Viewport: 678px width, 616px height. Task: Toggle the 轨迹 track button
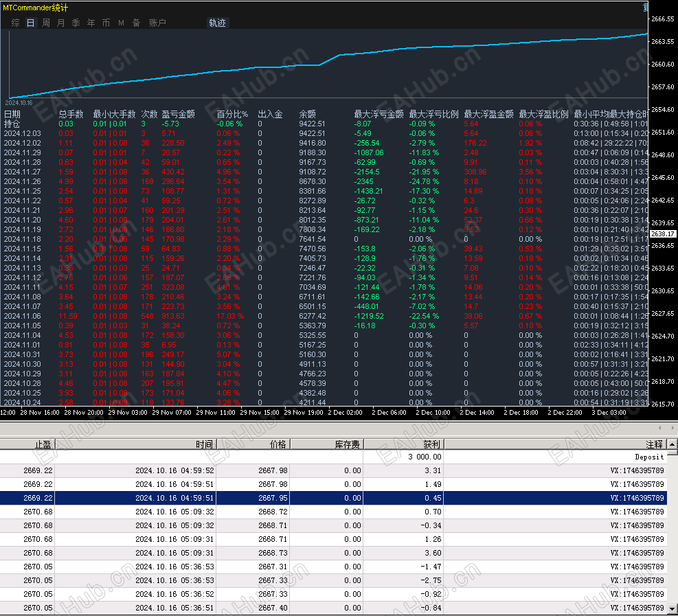click(x=217, y=23)
